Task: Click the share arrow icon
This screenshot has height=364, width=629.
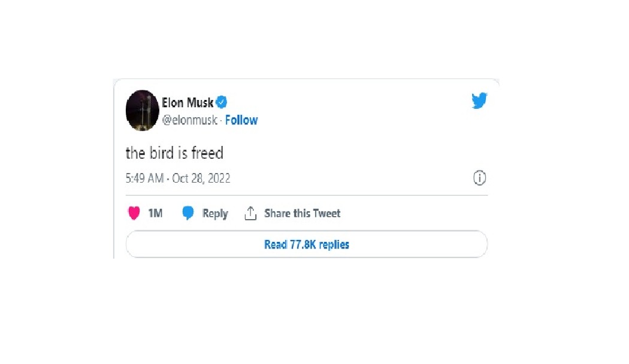Action: 250,213
